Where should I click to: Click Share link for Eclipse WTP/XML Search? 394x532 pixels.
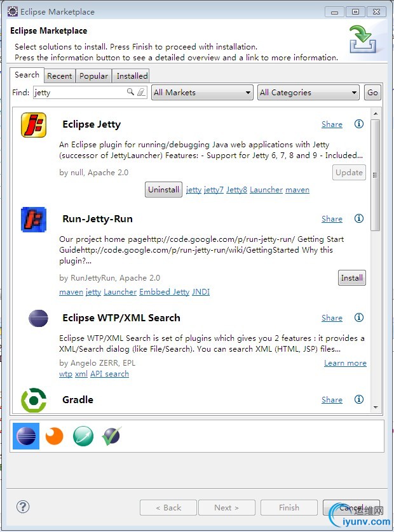click(x=332, y=318)
